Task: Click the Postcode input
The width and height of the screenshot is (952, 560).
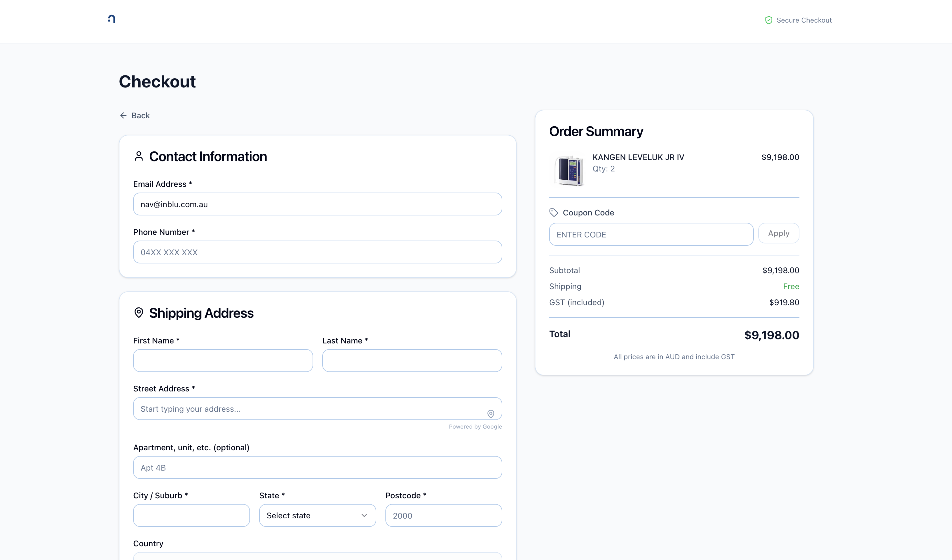Action: click(x=443, y=515)
